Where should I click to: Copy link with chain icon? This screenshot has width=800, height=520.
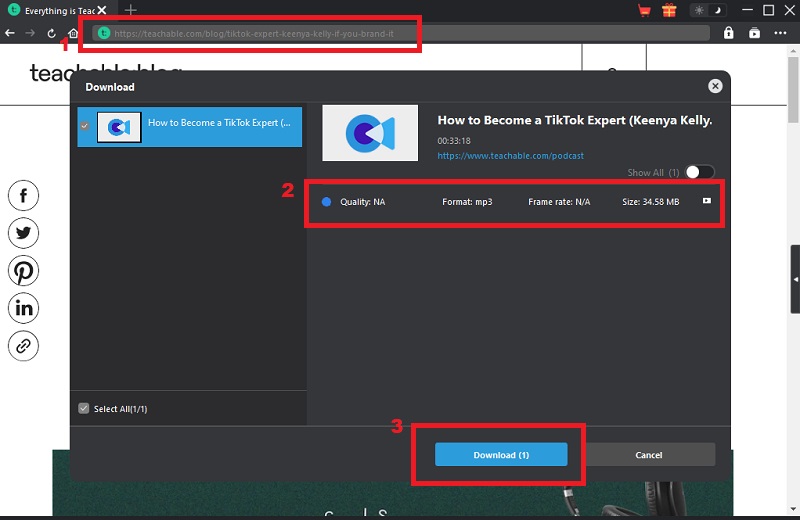[x=23, y=346]
